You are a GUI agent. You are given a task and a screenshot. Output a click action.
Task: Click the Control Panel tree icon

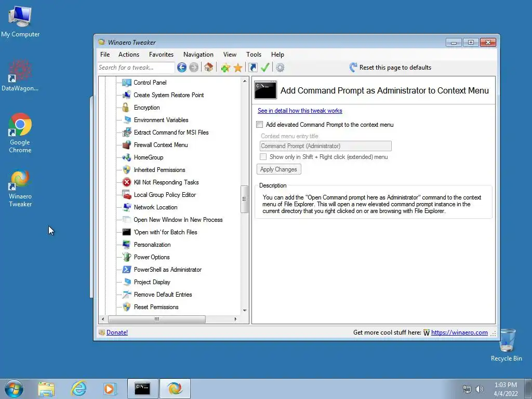click(127, 83)
